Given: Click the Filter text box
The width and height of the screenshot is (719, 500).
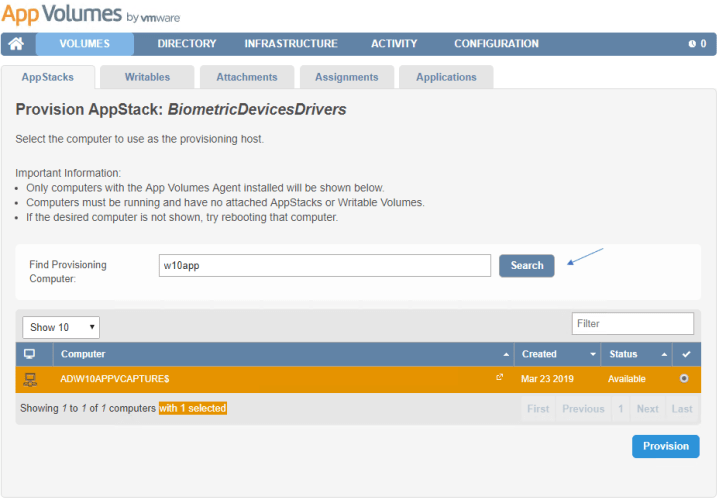Looking at the screenshot, I should click(632, 324).
